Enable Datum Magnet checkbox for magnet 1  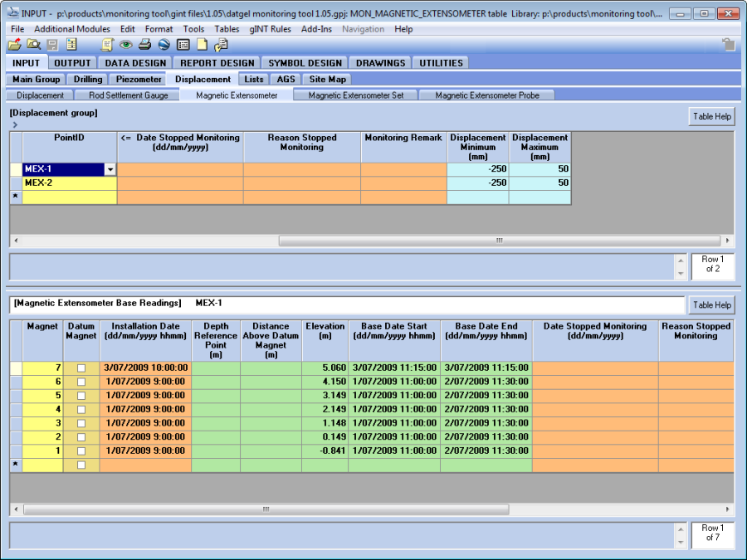click(x=81, y=450)
